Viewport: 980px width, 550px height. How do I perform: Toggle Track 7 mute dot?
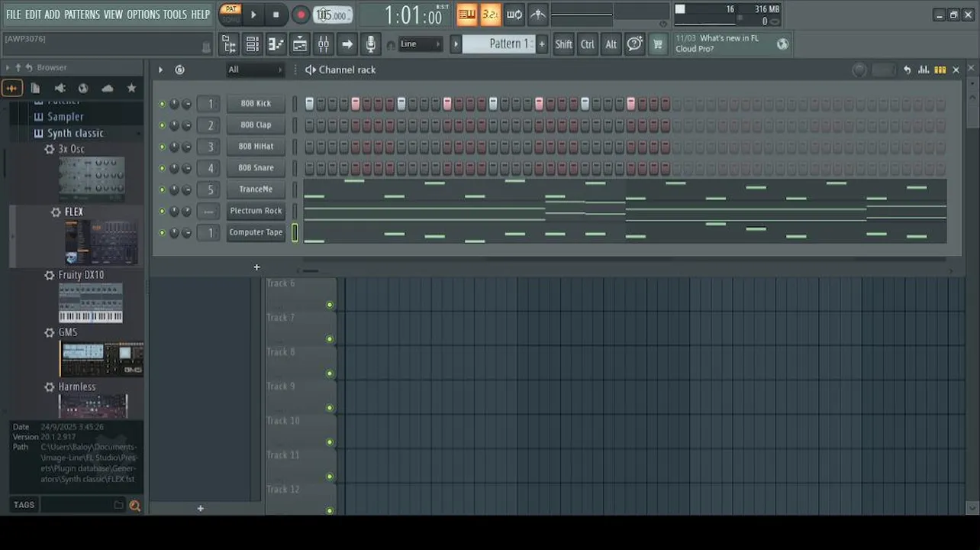(x=330, y=339)
